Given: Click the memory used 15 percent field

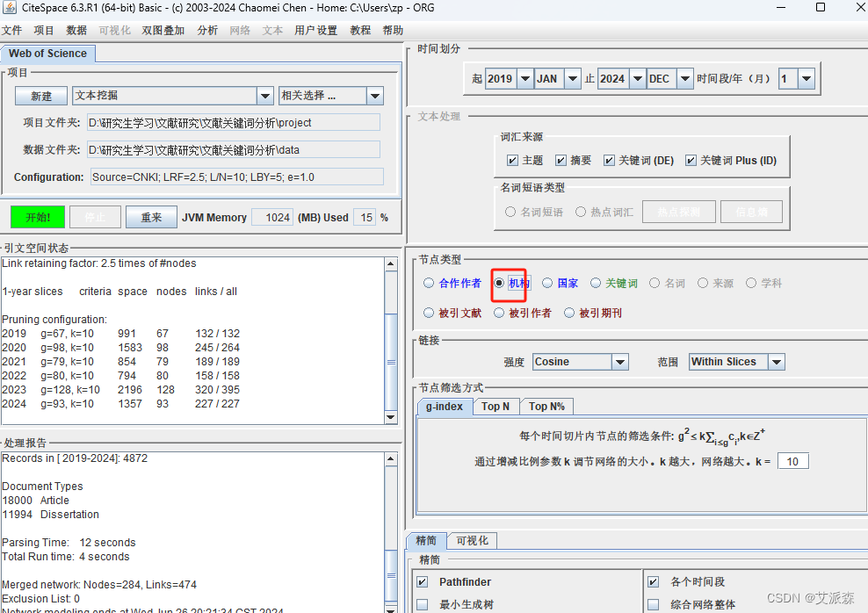Looking at the screenshot, I should coord(365,218).
